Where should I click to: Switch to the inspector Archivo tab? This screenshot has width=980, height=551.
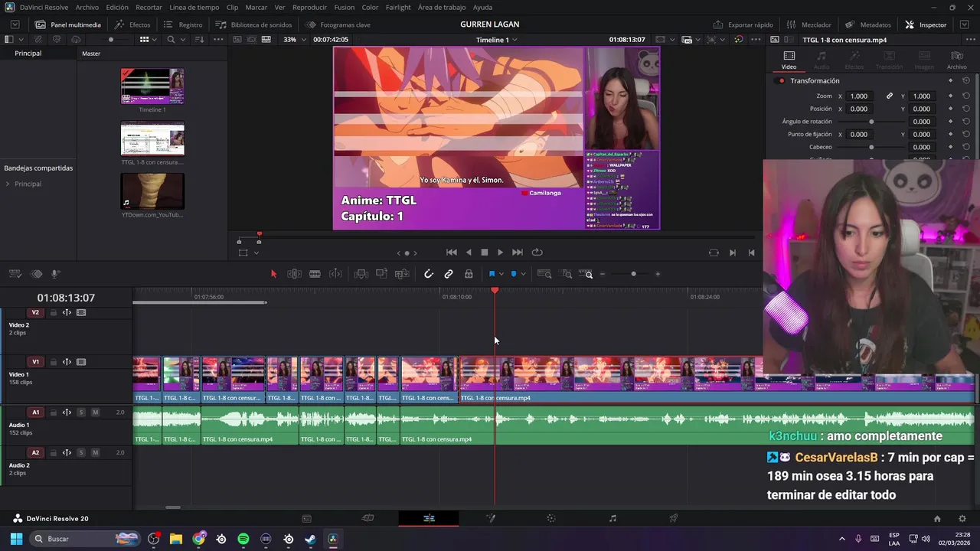tap(957, 60)
